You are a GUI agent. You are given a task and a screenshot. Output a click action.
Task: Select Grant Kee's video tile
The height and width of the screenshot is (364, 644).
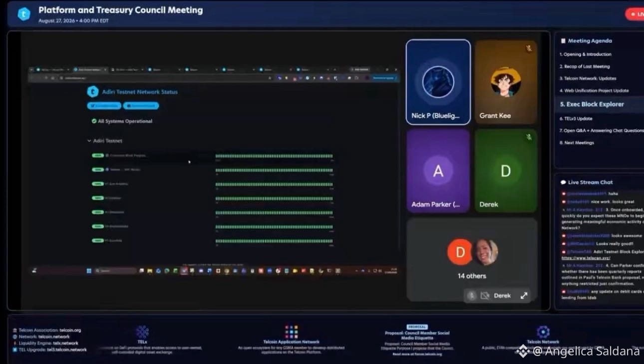coord(506,82)
